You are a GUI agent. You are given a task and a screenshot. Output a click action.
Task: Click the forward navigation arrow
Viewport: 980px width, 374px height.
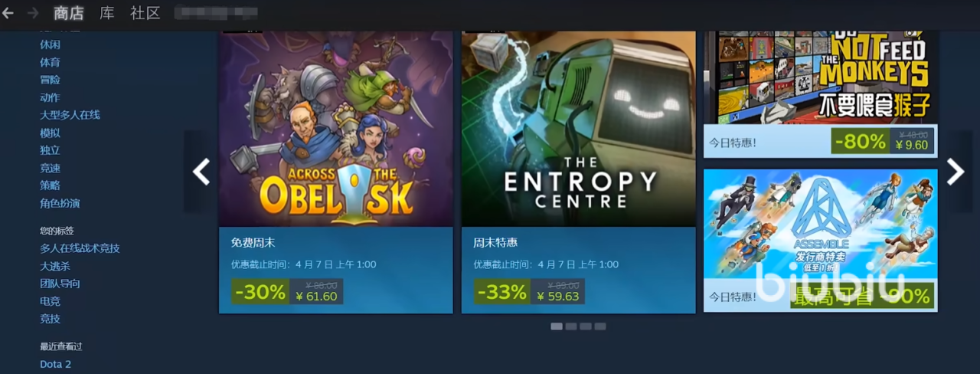point(33,13)
